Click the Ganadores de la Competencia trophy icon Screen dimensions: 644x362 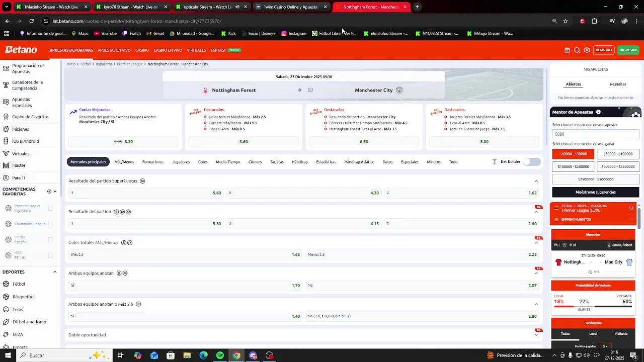6,85
